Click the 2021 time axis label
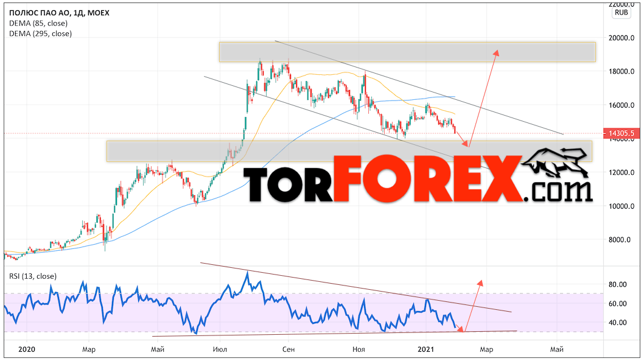Screen dimensions: 644x361 coord(425,349)
